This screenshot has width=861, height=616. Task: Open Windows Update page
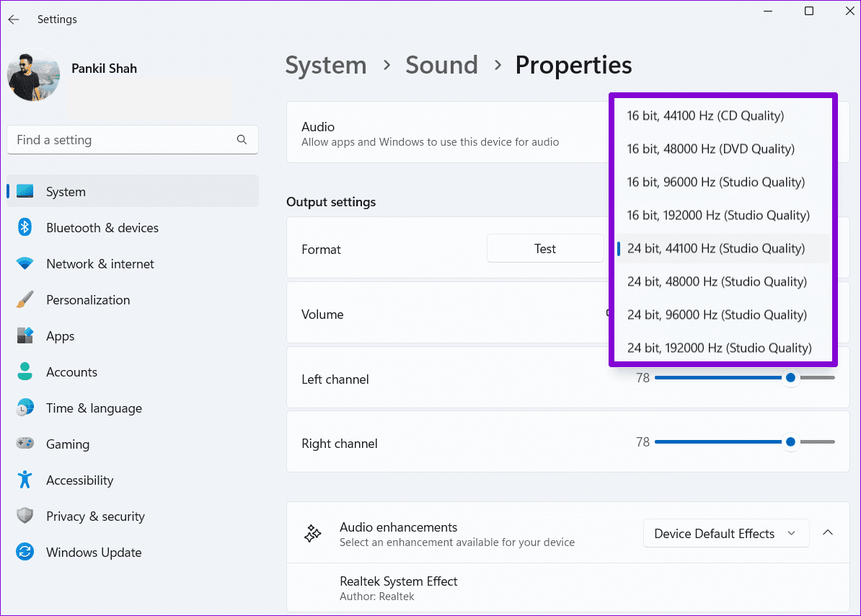pyautogui.click(x=94, y=553)
